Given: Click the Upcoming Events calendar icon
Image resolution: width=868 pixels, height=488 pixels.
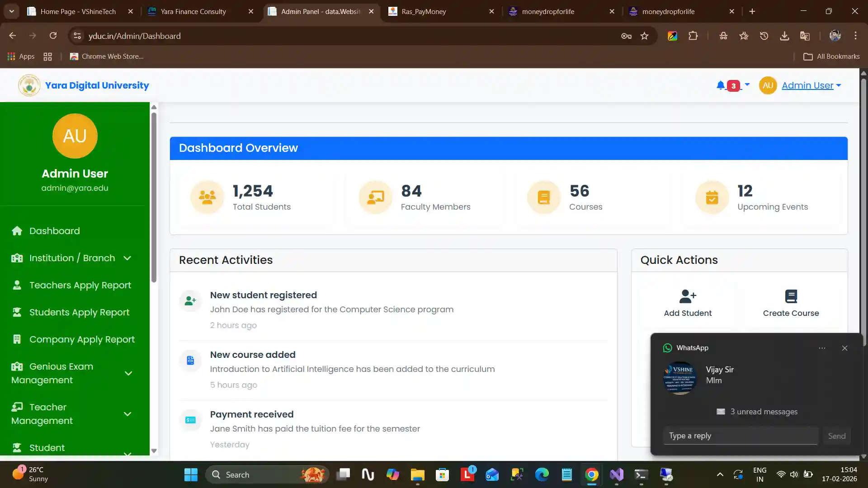Looking at the screenshot, I should point(712,197).
